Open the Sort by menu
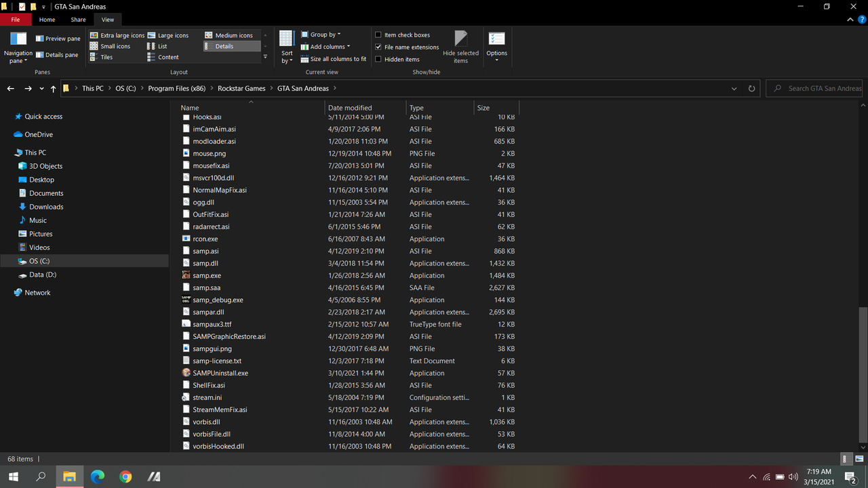This screenshot has height=488, width=868. coord(287,47)
